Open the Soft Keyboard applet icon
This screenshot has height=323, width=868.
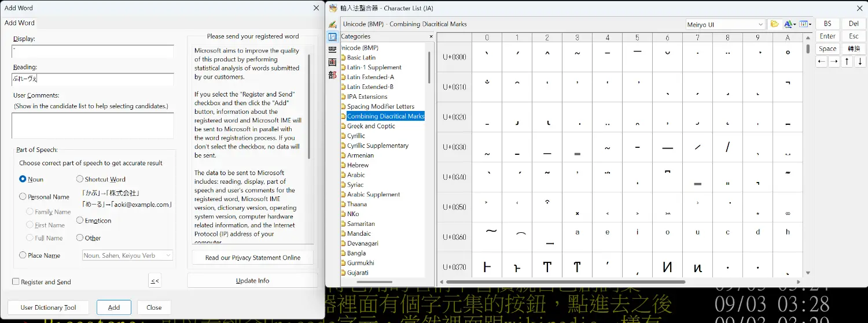[x=332, y=50]
